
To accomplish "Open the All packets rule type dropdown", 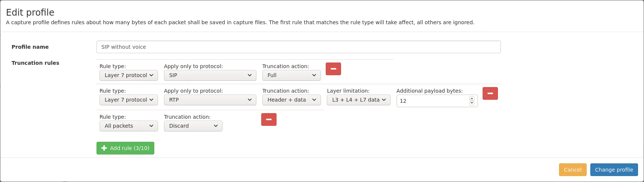I will (x=129, y=126).
